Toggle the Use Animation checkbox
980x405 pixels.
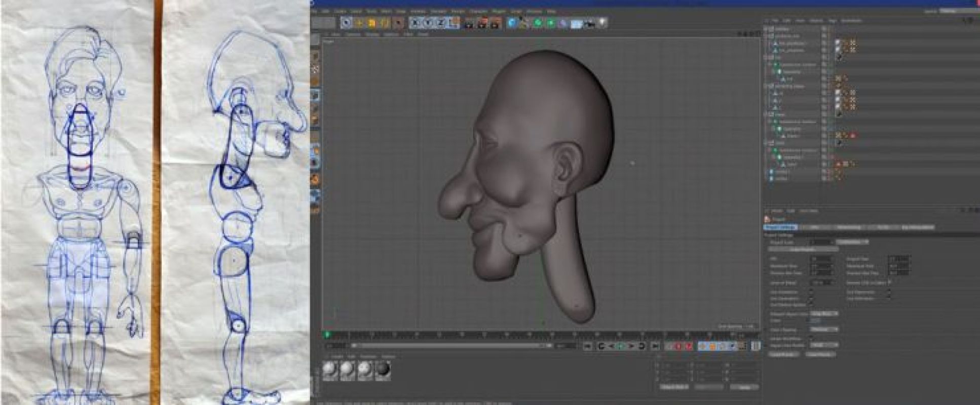tap(811, 292)
